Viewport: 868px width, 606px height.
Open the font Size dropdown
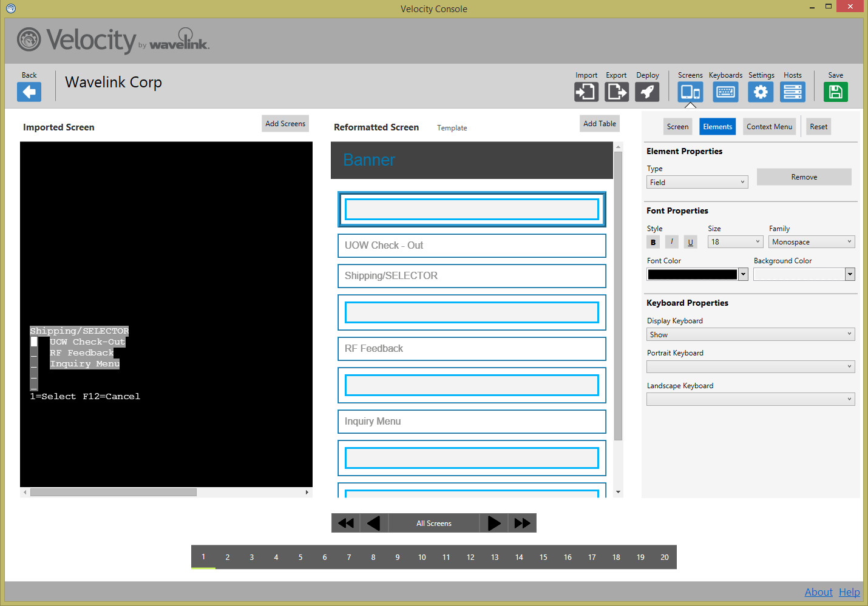click(x=734, y=242)
